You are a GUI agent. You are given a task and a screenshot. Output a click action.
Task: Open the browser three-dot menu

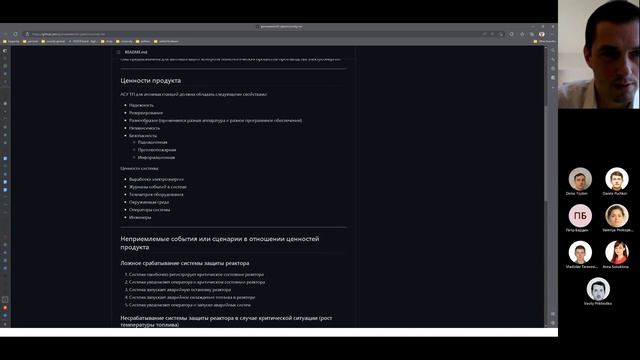552,34
